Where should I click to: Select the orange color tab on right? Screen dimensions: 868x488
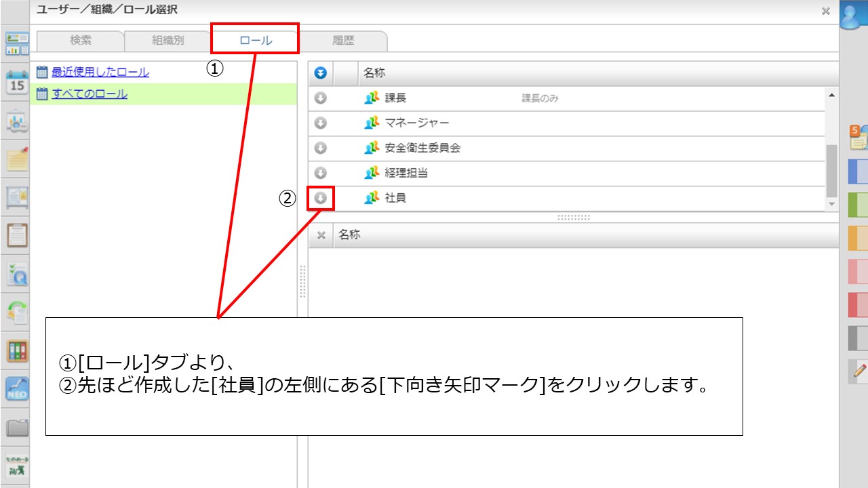click(x=858, y=239)
